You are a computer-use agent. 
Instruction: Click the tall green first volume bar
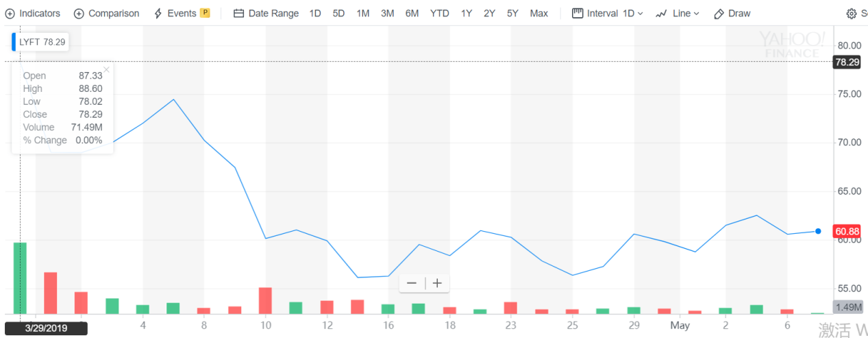[x=20, y=278]
